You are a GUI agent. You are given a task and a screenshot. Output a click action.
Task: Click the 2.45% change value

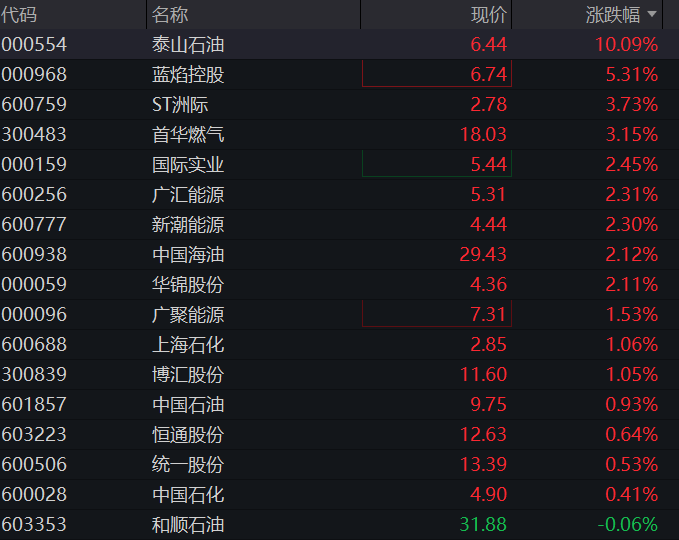[x=632, y=165]
